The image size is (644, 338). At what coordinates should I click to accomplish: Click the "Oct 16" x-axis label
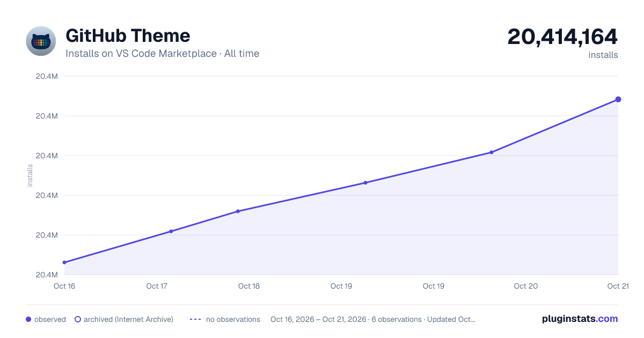pyautogui.click(x=64, y=286)
